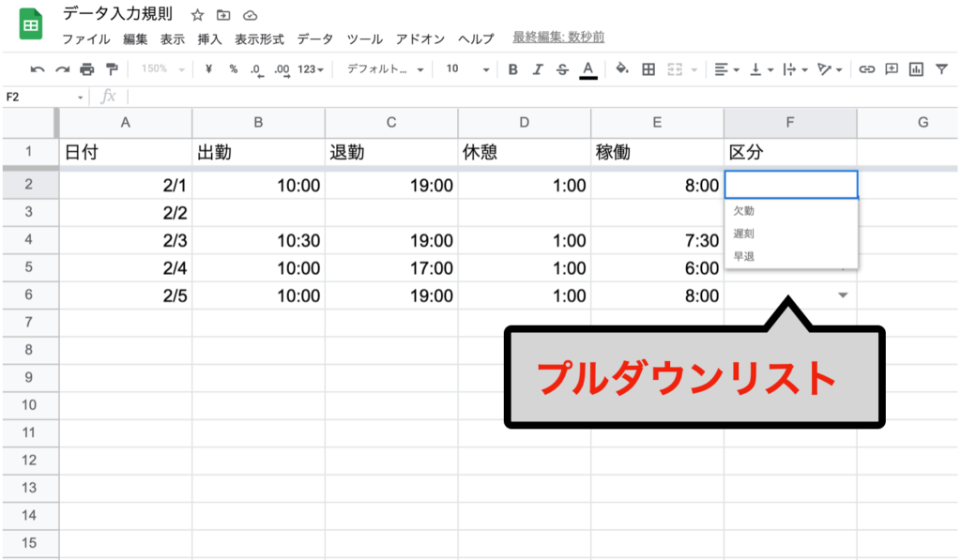Decrease decimal places

(x=257, y=69)
